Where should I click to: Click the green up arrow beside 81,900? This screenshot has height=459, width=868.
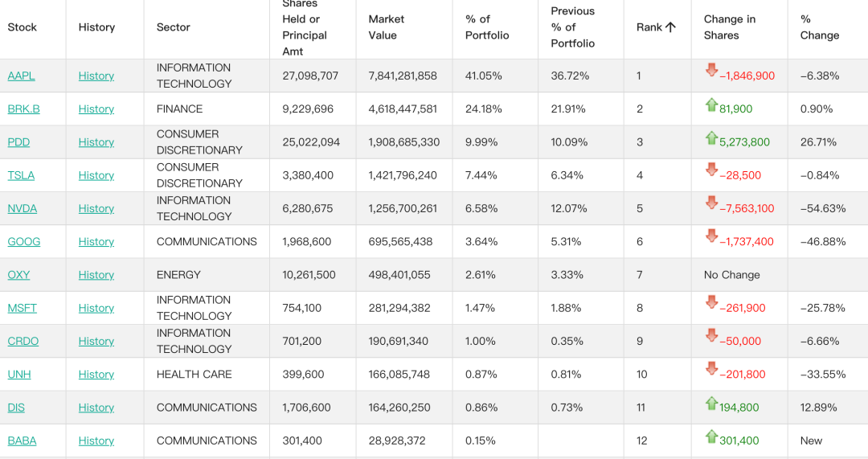click(711, 104)
